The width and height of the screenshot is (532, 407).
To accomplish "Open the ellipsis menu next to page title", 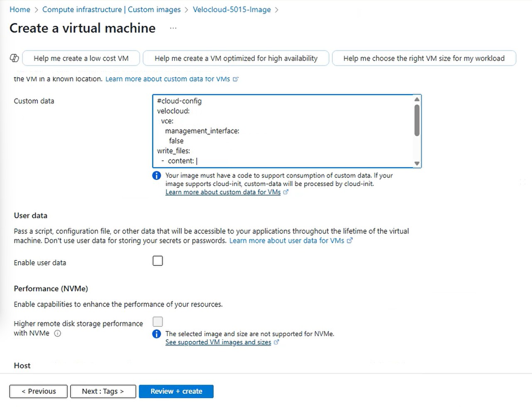I will (173, 28).
